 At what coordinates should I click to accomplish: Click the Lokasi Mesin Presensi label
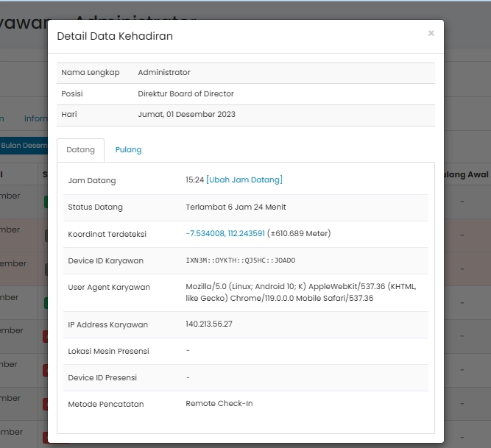pos(107,351)
